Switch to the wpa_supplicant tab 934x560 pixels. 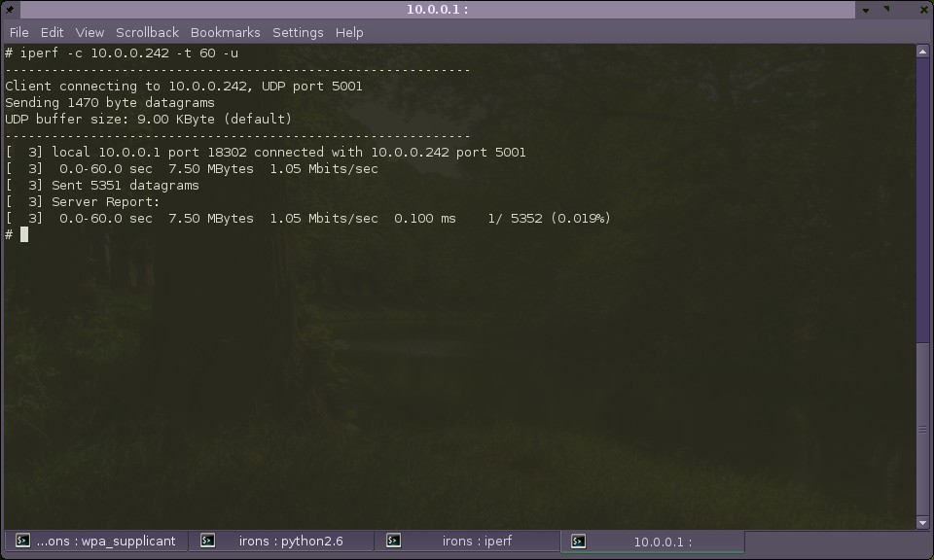pos(96,541)
